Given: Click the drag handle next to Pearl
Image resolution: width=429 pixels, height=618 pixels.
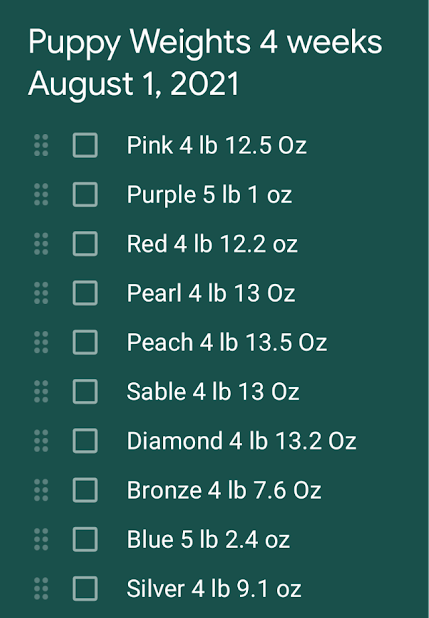Looking at the screenshot, I should pos(41,293).
